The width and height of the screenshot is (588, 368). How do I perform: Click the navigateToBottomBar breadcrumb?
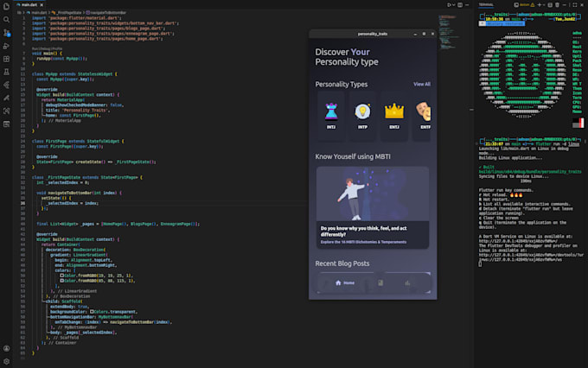(x=106, y=13)
